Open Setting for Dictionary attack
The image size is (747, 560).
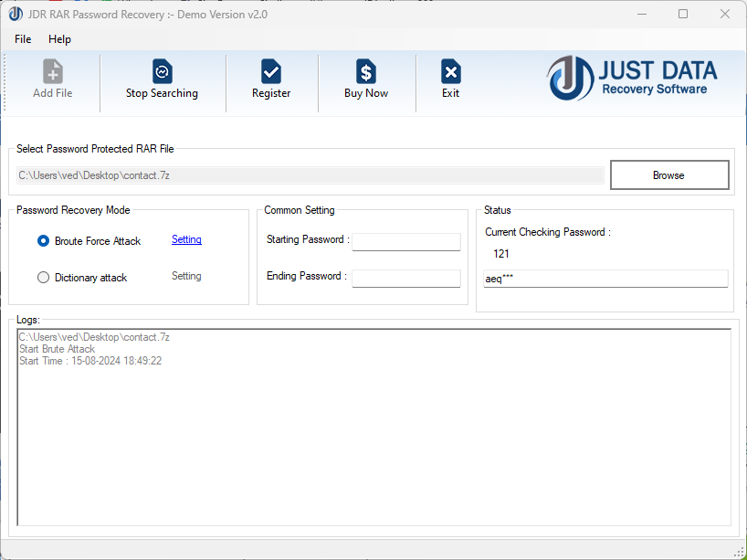click(186, 276)
